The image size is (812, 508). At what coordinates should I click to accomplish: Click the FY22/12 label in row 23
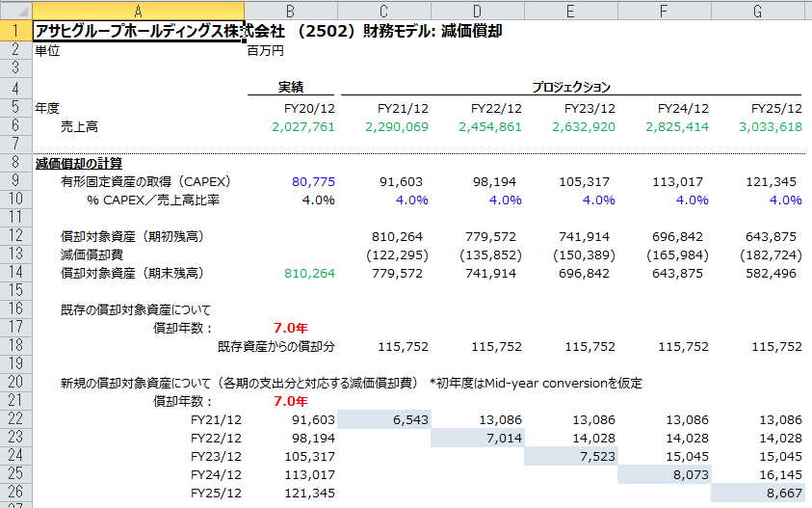tap(216, 438)
